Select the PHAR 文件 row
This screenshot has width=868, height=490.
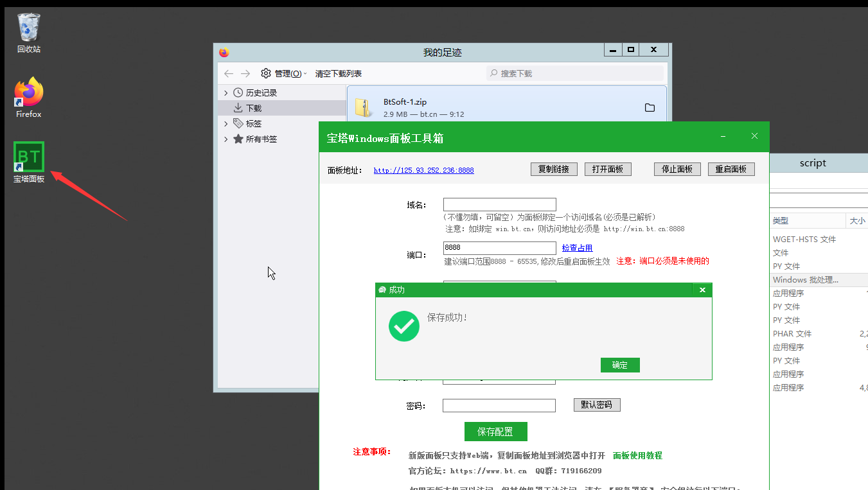click(819, 333)
